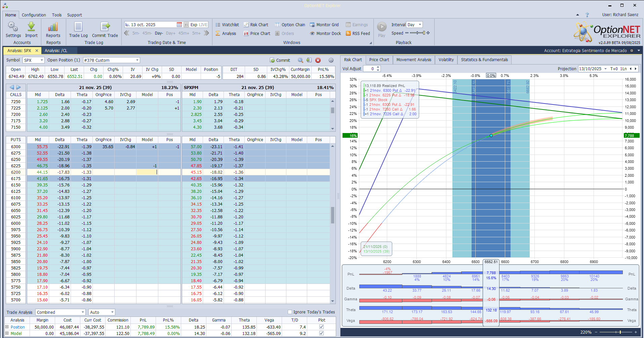This screenshot has width=644, height=338.
Task: Go to previous expiration with left blue arrow
Action: point(12,87)
